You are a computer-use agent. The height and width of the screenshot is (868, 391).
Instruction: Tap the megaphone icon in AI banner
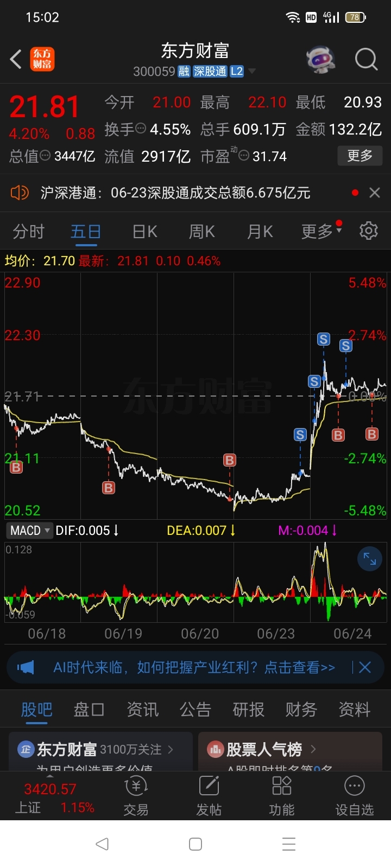(x=26, y=667)
